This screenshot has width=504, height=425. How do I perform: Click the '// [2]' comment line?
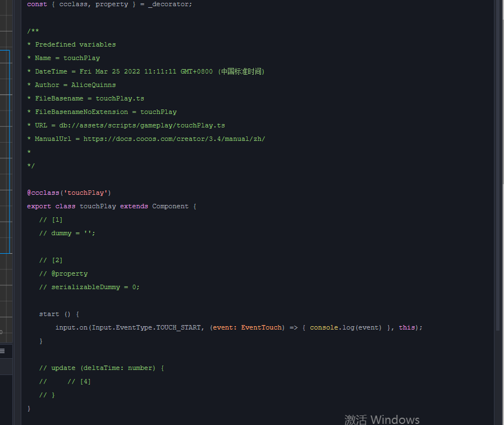51,261
